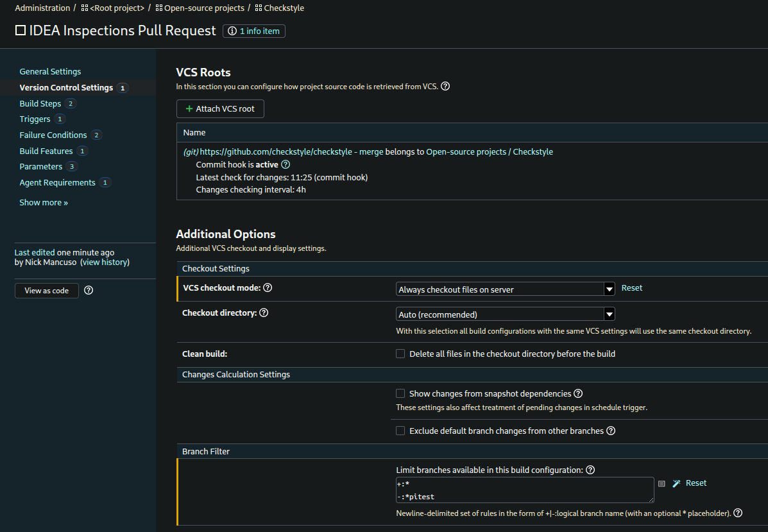Reset the branch filter setting
Image resolution: width=768 pixels, height=532 pixels.
pyautogui.click(x=696, y=483)
